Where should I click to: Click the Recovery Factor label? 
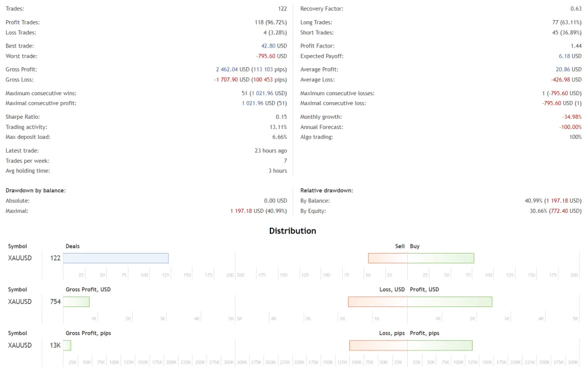click(x=322, y=9)
